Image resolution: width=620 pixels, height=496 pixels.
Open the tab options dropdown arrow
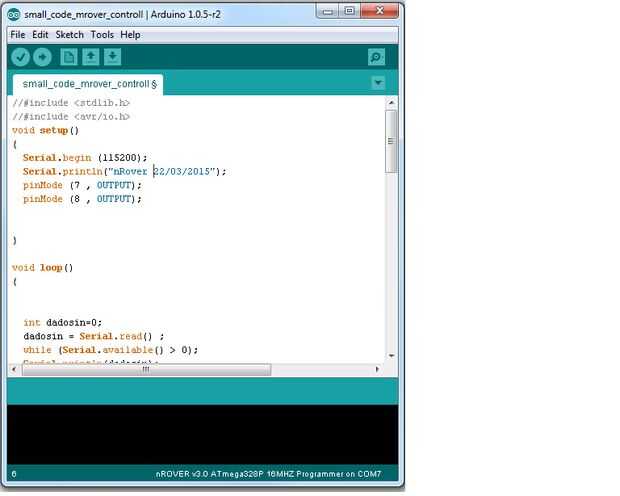coord(378,83)
